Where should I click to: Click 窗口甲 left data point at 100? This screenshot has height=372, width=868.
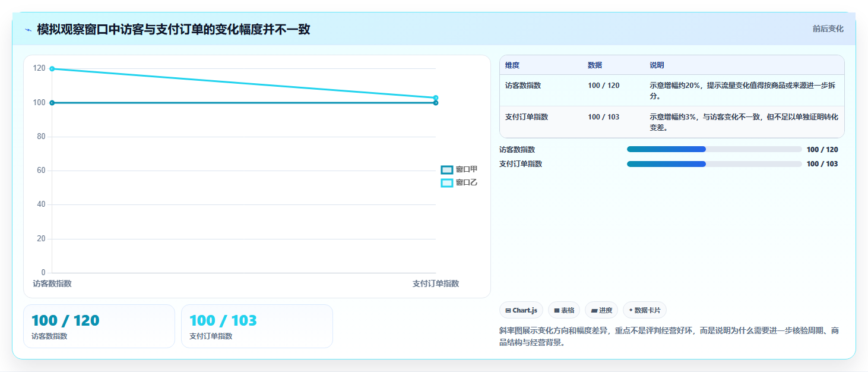click(x=52, y=103)
